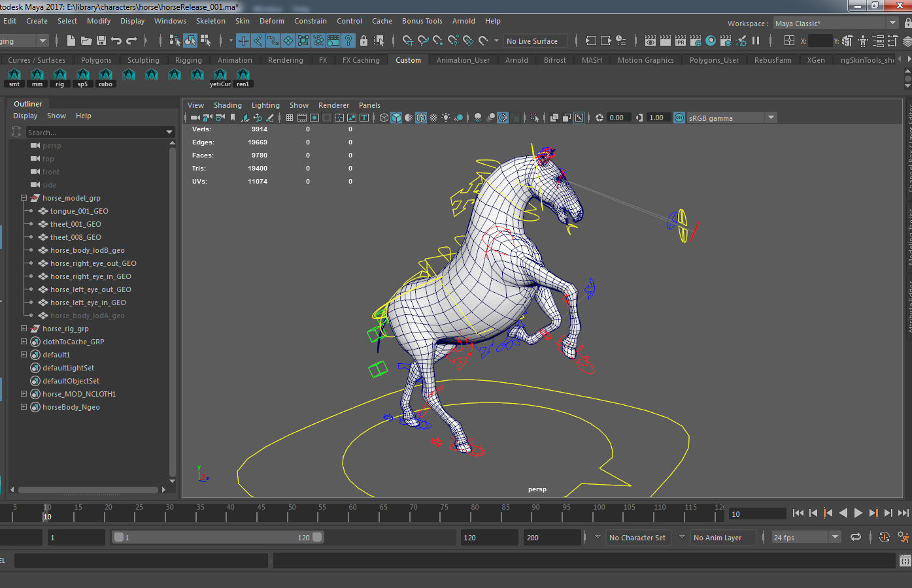Toggle the joints selection mask icon
Screen dimensions: 912x588
[x=258, y=41]
